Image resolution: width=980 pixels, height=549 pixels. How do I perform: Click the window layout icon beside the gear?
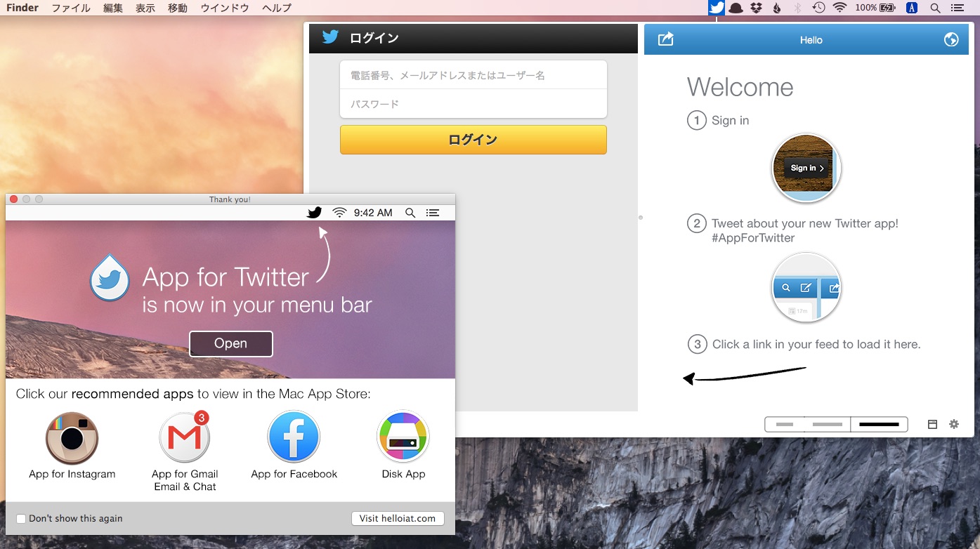pyautogui.click(x=932, y=424)
